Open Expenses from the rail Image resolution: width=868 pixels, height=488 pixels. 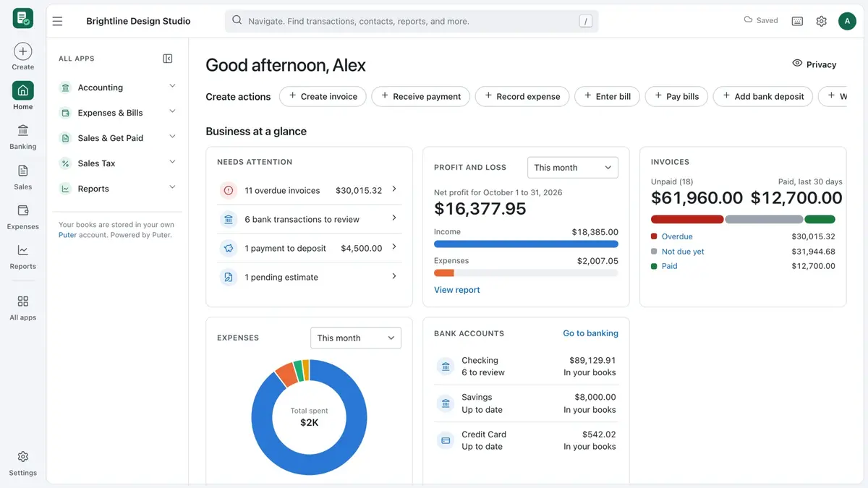coord(22,216)
